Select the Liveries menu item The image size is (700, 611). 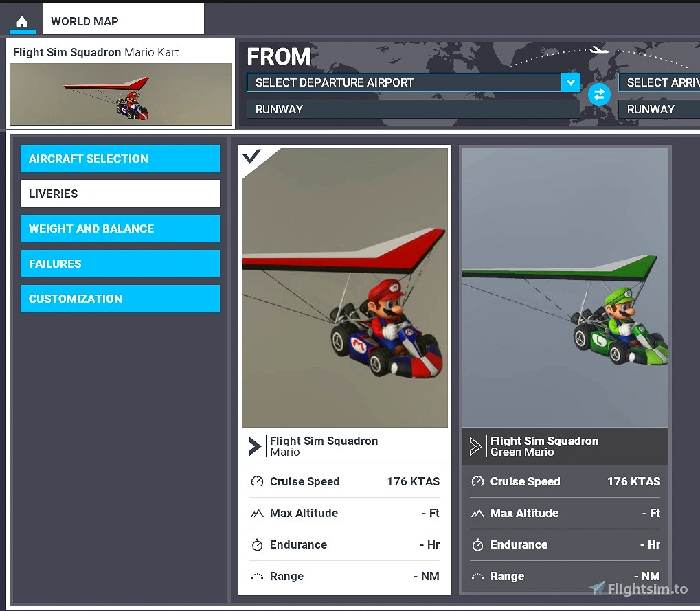(x=120, y=194)
